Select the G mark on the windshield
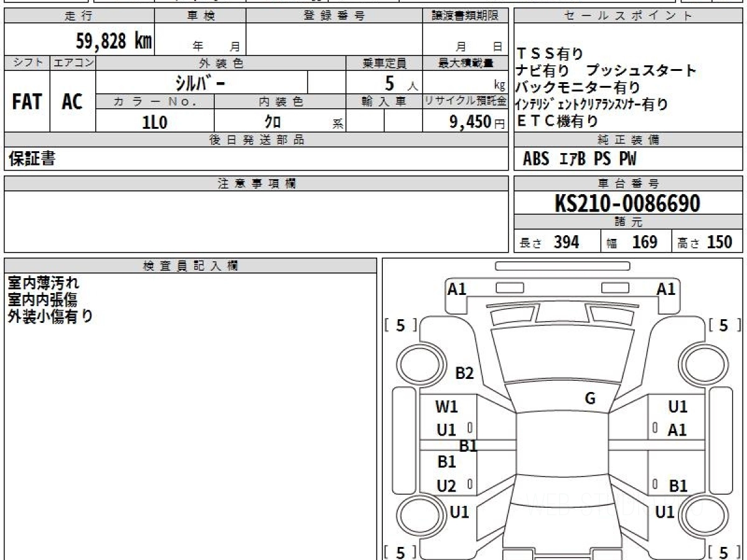 pos(590,399)
